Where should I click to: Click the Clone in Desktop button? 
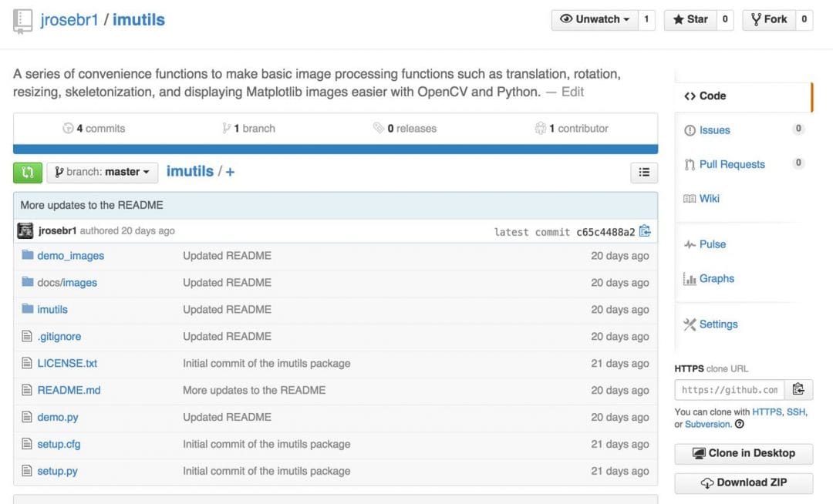744,454
